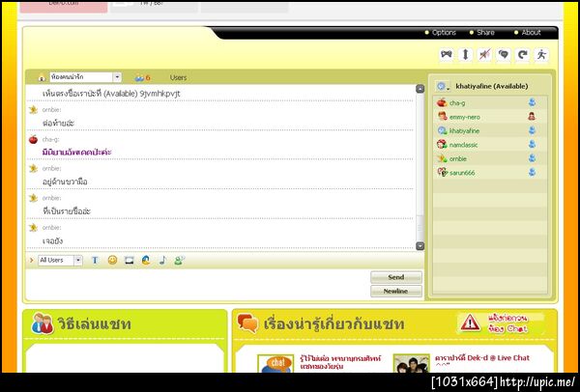Click the first chat message containing 9jvmhkpvjt

click(111, 94)
